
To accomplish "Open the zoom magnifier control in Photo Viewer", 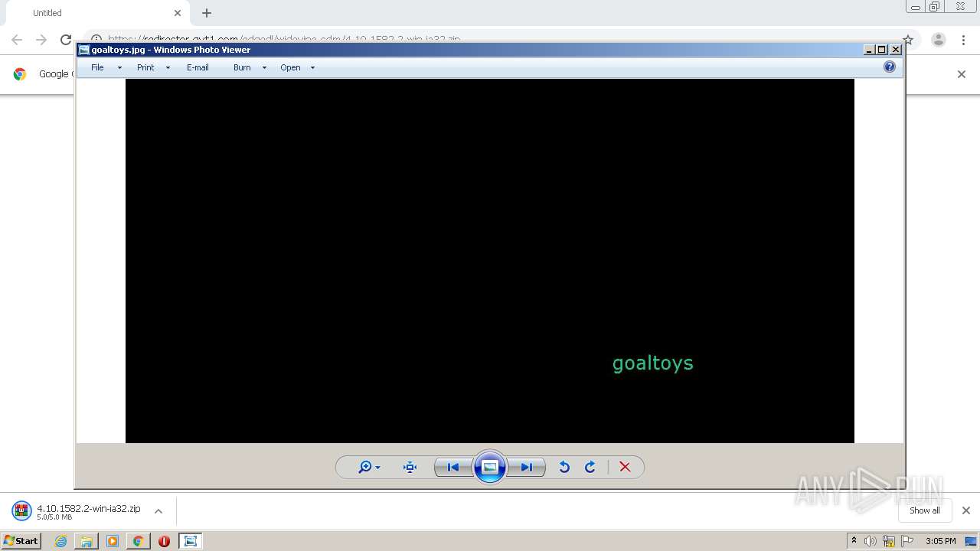I will [365, 467].
